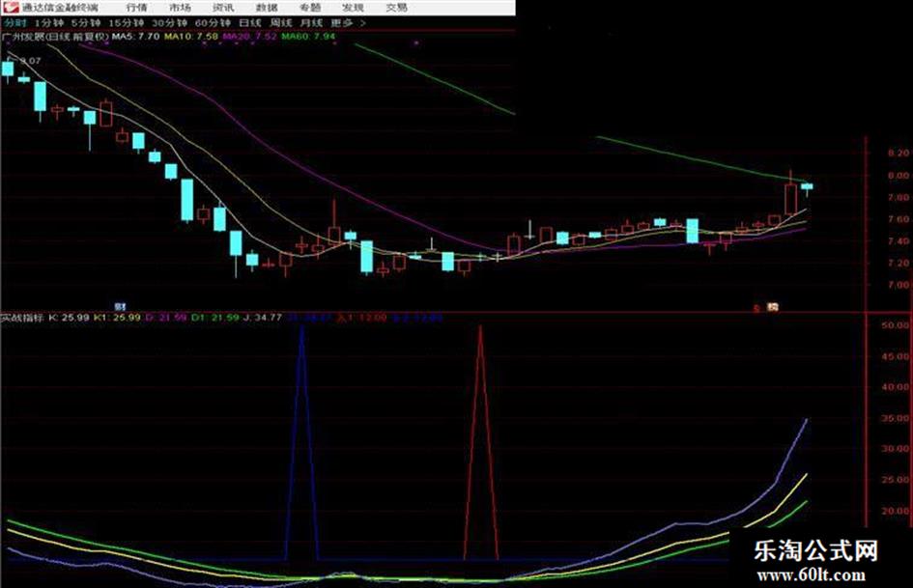Click the 7.20 price axis label
The height and width of the screenshot is (588, 913).
click(898, 264)
